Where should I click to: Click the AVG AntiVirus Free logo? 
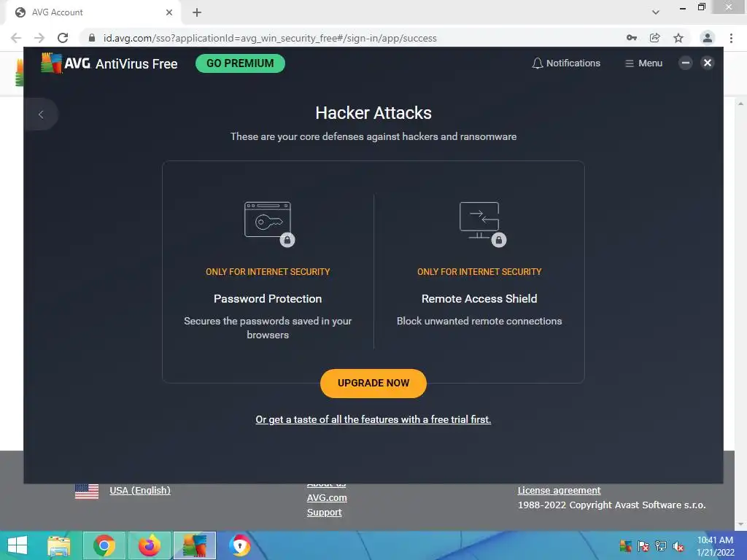point(109,63)
